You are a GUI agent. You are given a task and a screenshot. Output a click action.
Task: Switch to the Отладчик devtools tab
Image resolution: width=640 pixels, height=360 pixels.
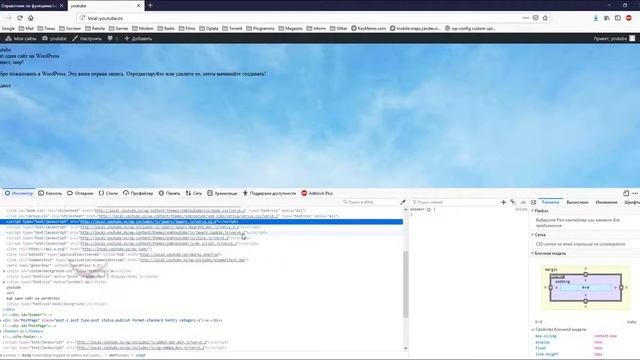80,193
